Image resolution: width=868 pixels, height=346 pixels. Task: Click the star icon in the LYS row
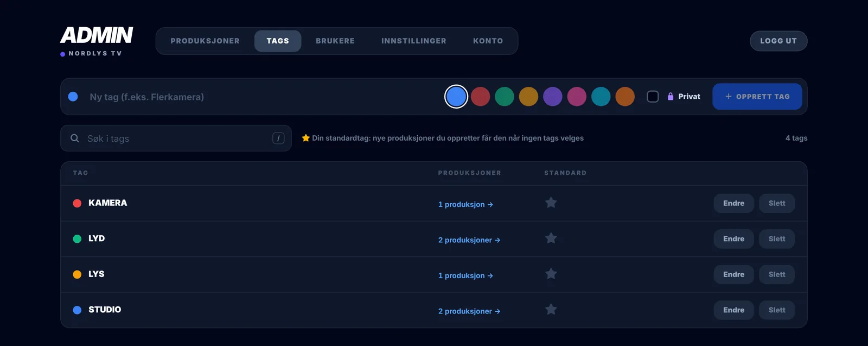pyautogui.click(x=551, y=274)
